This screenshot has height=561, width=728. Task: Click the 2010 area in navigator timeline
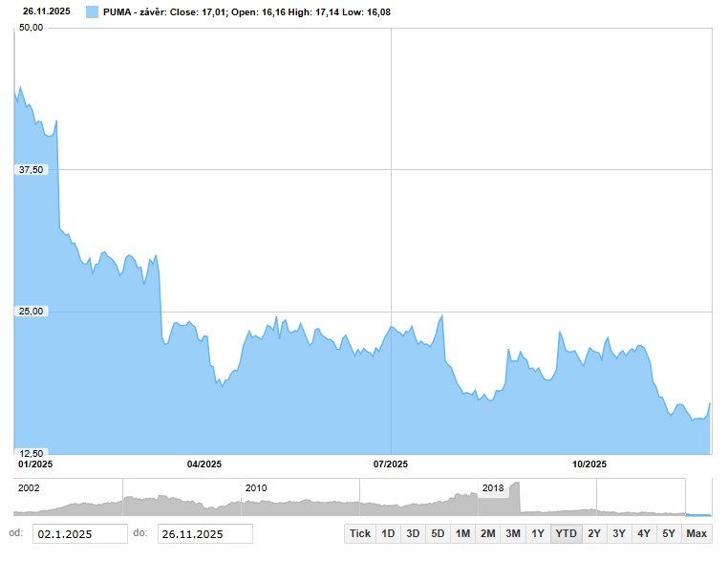tap(256, 501)
